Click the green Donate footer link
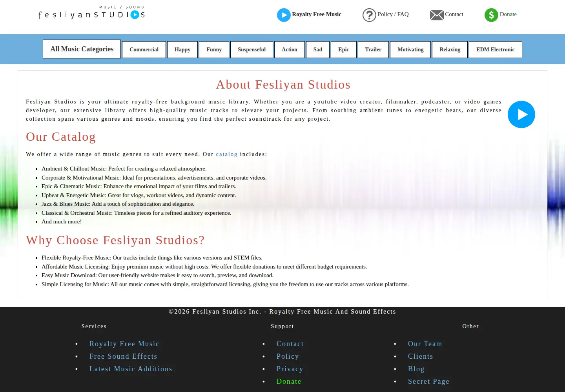Viewport: 565px width, 392px height. (x=289, y=381)
